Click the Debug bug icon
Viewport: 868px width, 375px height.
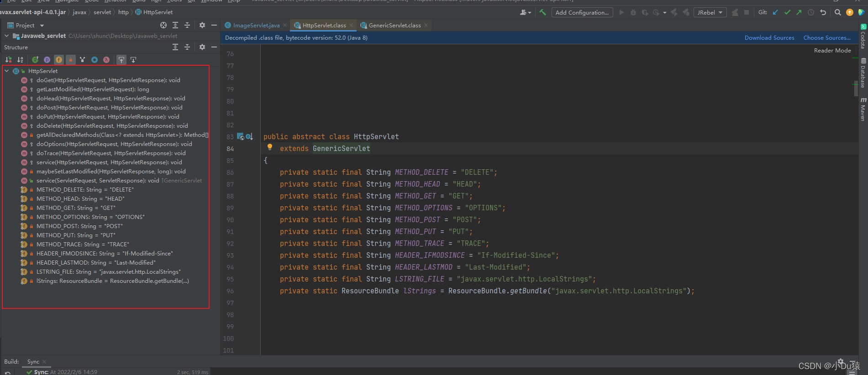633,12
